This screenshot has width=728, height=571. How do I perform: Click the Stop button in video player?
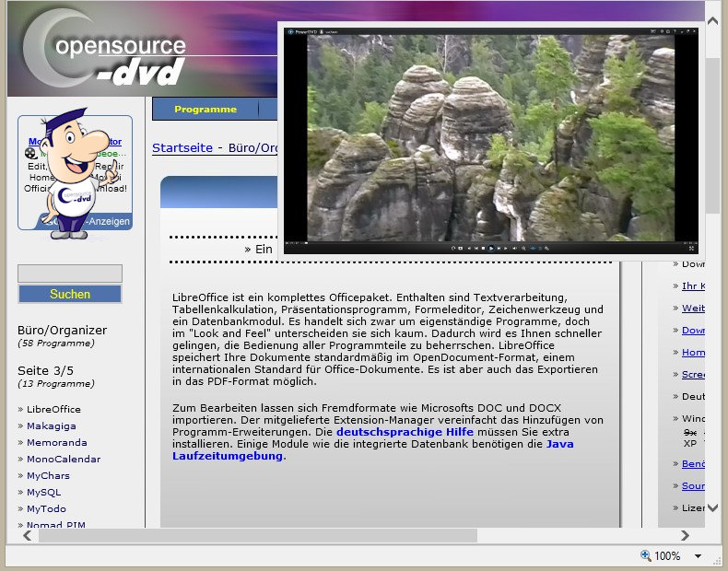coord(481,248)
